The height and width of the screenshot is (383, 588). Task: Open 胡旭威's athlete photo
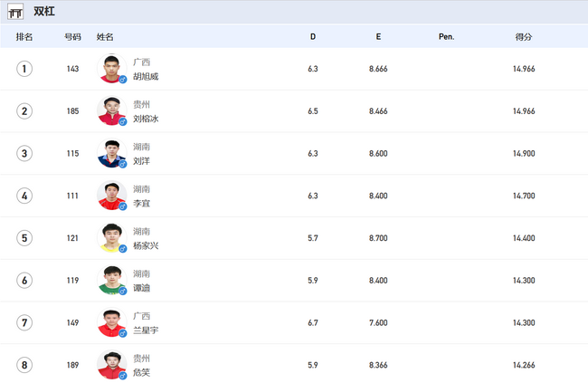point(112,68)
